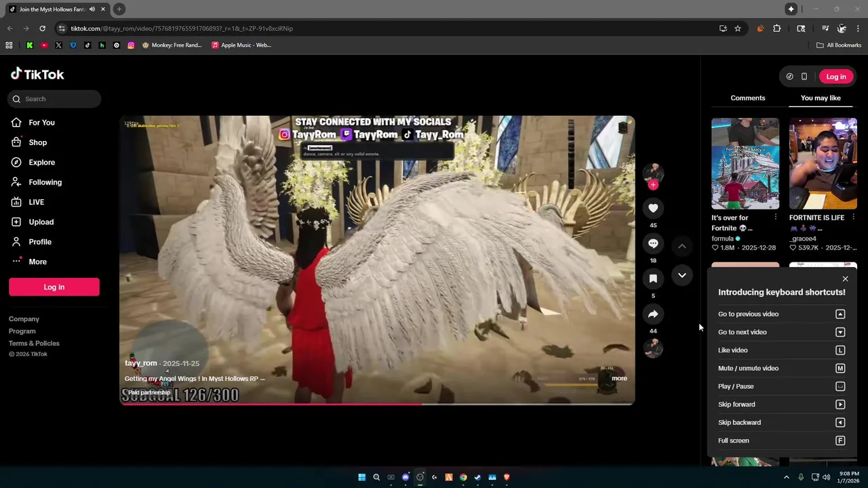Bookmark the video with the favorites icon
Viewport: 868px width, 488px height.
point(653,279)
